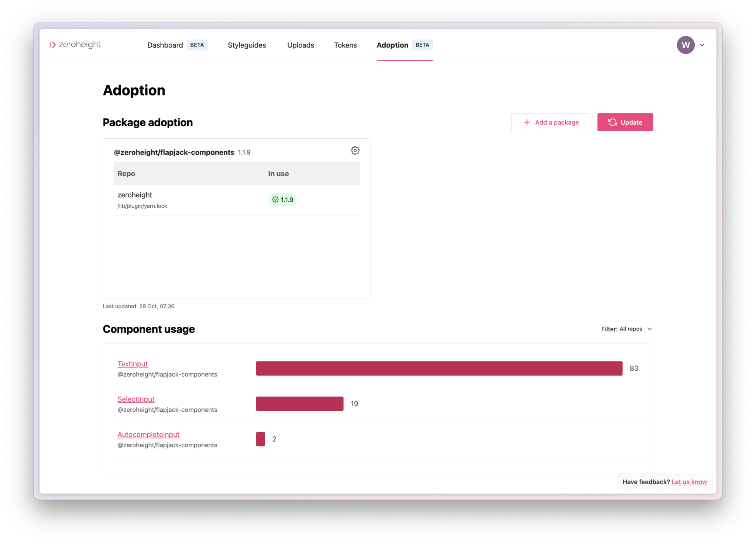This screenshot has width=756, height=544.
Task: Open the TextInput component link
Action: pyautogui.click(x=132, y=364)
